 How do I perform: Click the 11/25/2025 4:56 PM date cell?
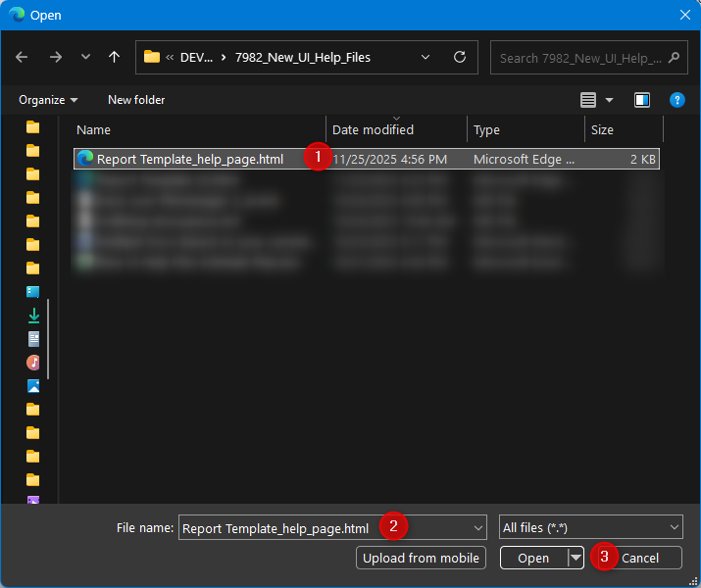(x=390, y=160)
